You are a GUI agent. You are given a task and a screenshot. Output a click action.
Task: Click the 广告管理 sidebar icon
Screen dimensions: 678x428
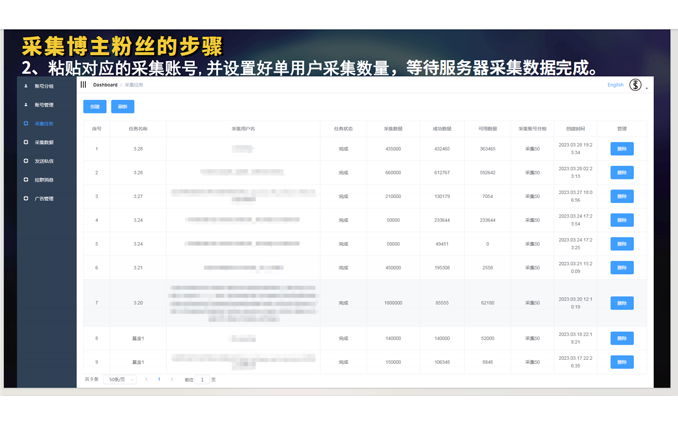point(26,199)
